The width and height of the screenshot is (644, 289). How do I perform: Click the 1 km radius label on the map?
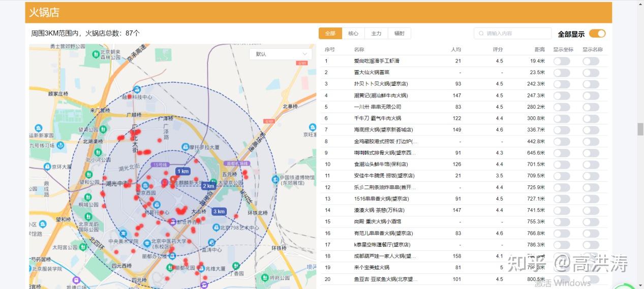coord(183,172)
